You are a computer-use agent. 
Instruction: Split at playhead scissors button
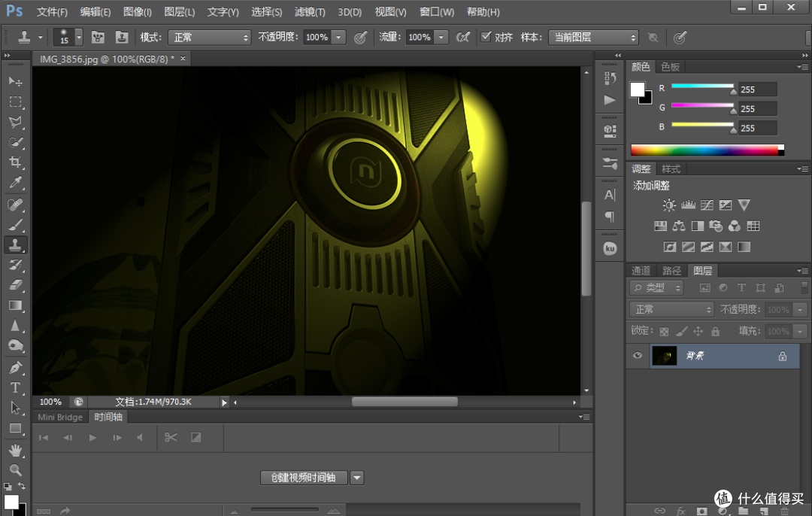tap(171, 438)
